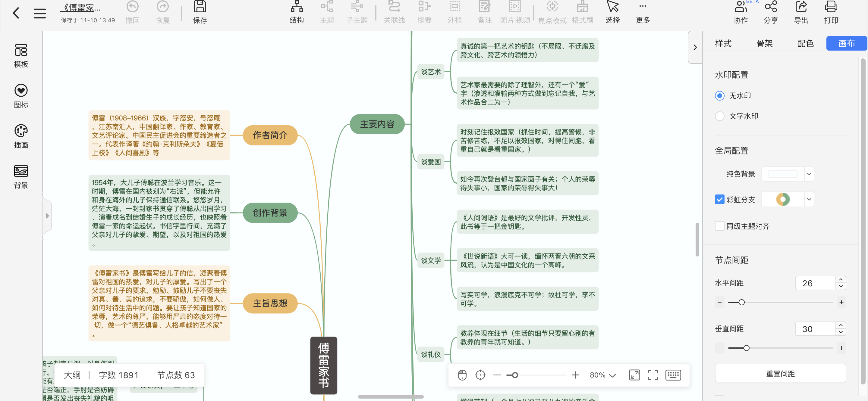Click the fit-to-window expand icon
This screenshot has height=401, width=868.
coord(634,375)
